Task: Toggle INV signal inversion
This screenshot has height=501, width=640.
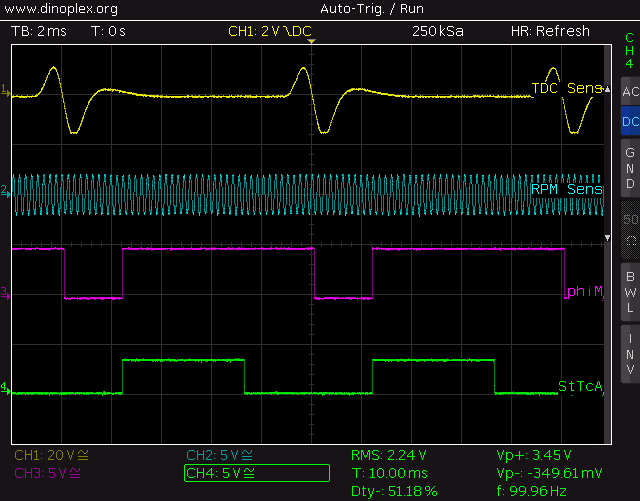Action: (629, 354)
